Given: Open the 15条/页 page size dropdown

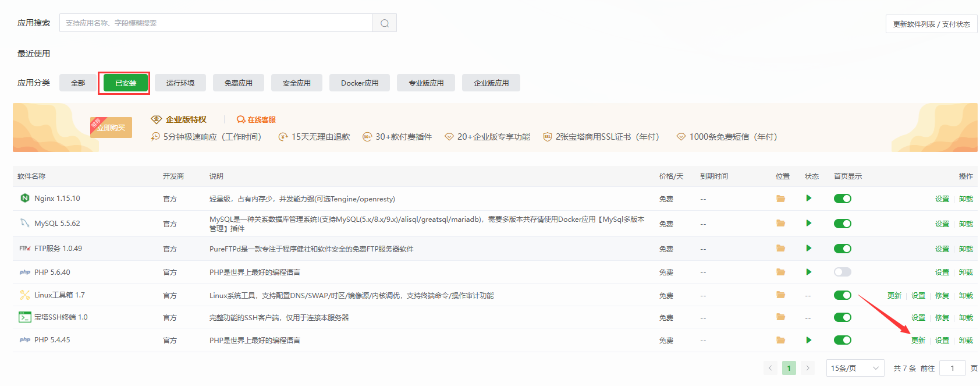Looking at the screenshot, I should point(855,368).
